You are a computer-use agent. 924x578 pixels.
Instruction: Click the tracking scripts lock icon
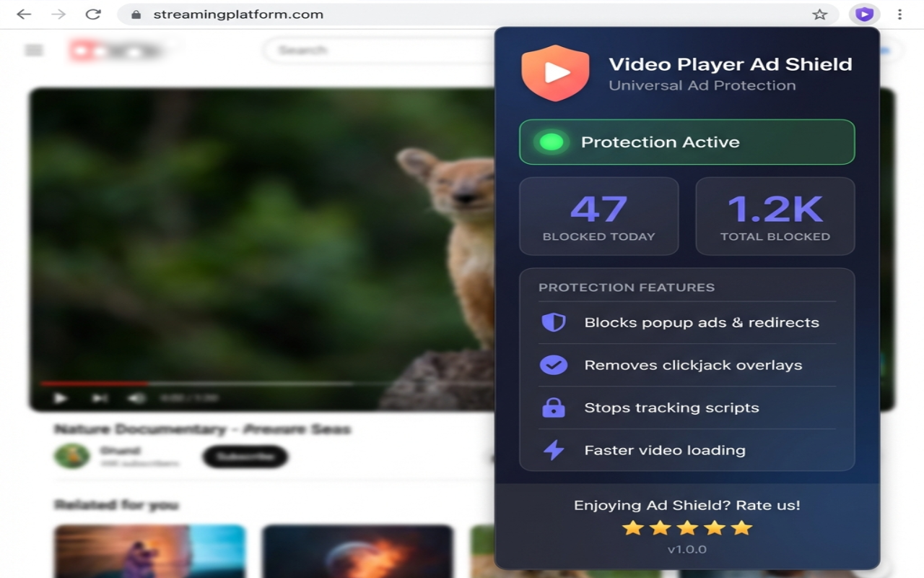click(553, 407)
